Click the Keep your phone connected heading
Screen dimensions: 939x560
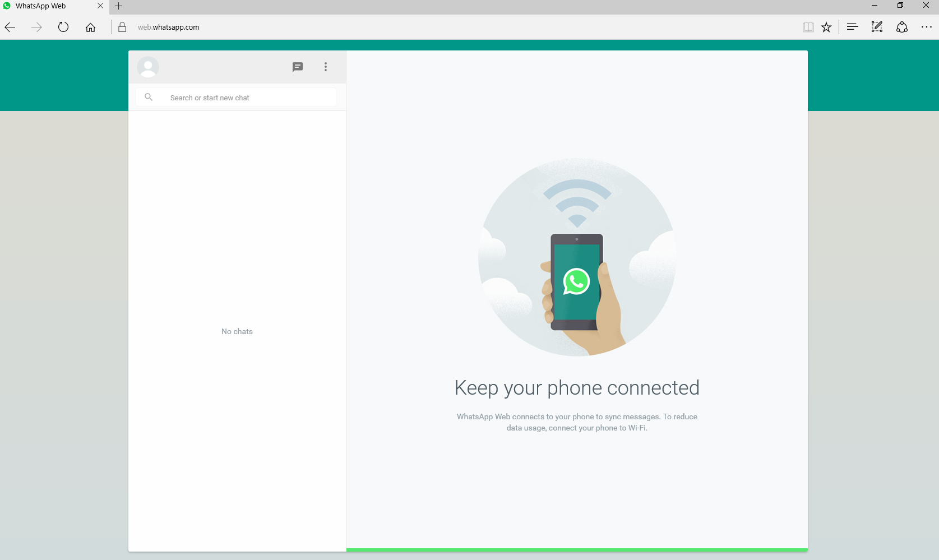pyautogui.click(x=577, y=387)
